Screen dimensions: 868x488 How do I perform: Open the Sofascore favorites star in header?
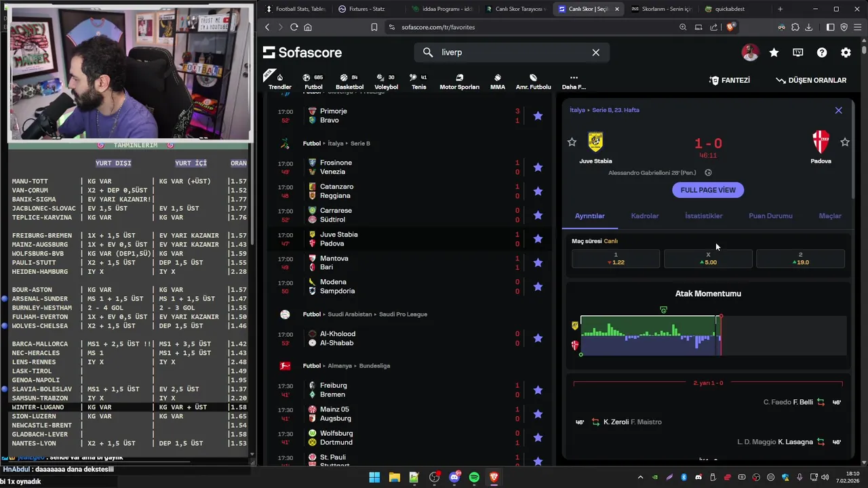(774, 52)
